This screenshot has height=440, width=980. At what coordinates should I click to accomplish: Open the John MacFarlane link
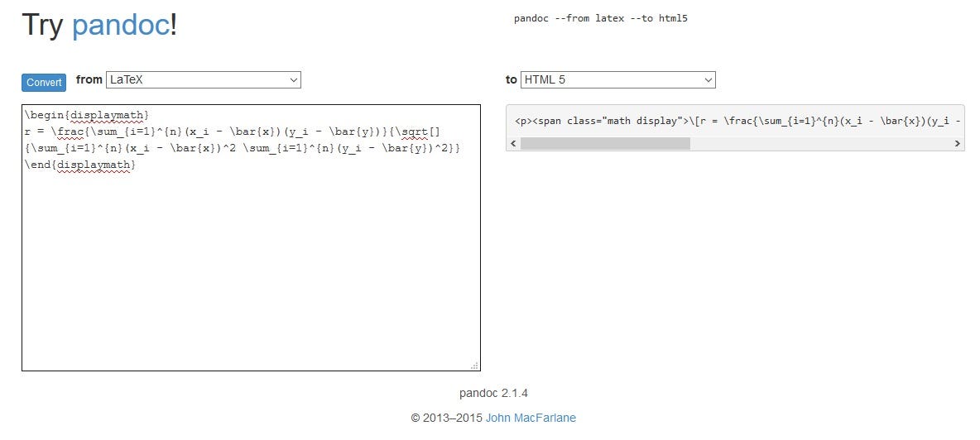531,418
